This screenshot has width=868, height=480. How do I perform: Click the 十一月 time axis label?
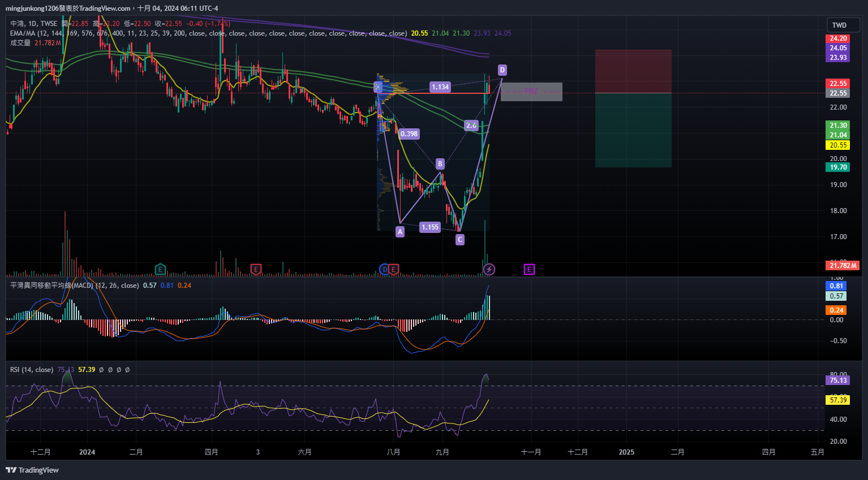tap(531, 452)
